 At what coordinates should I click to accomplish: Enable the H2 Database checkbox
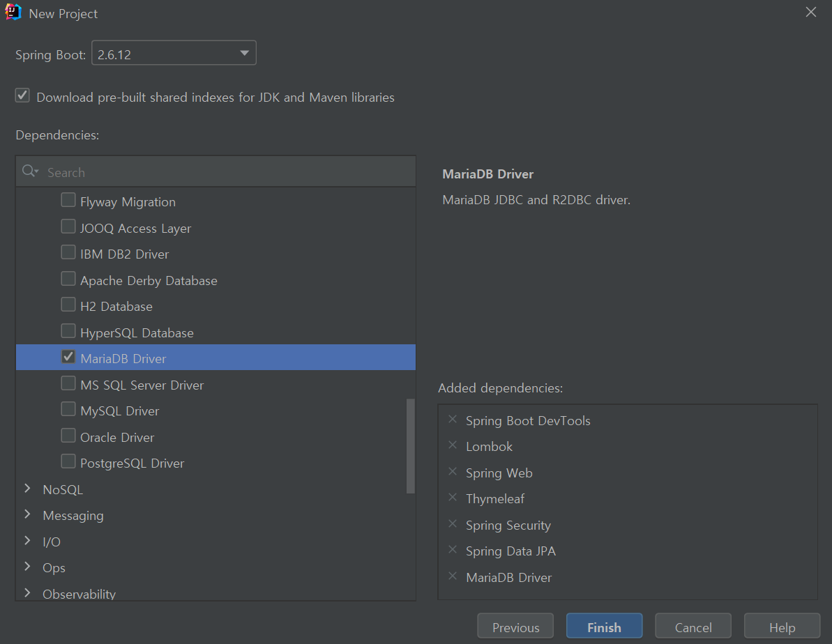tap(68, 305)
